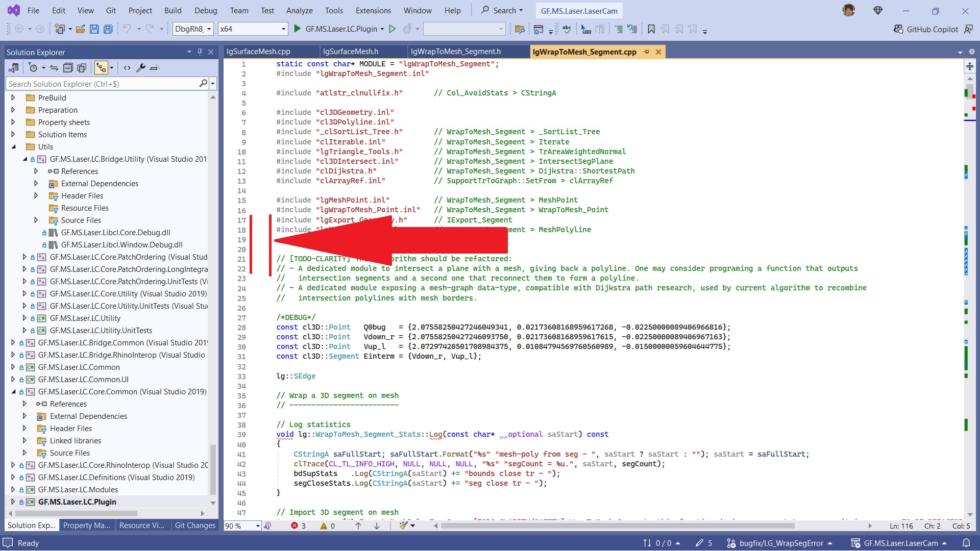
Task: Switch to lgSurfaceMesh.cpp tab
Action: pos(258,52)
